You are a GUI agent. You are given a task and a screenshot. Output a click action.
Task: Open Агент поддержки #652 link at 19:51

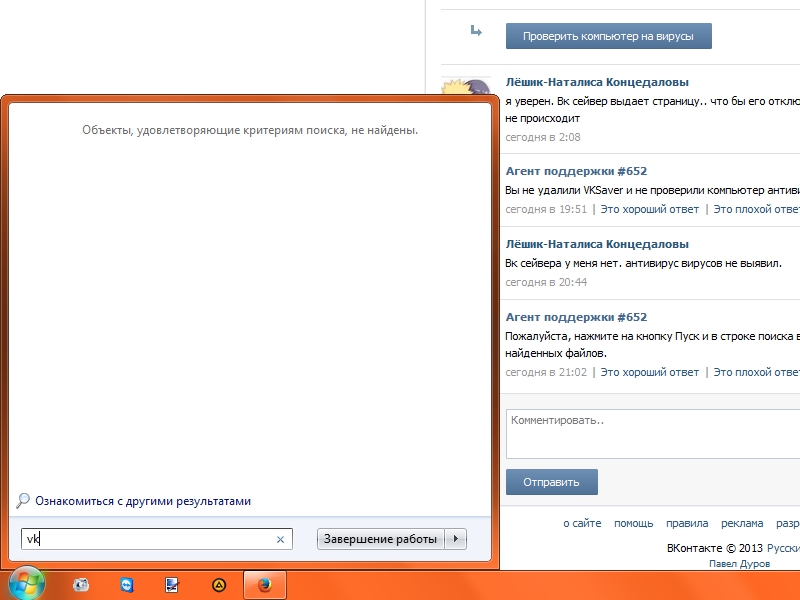576,171
